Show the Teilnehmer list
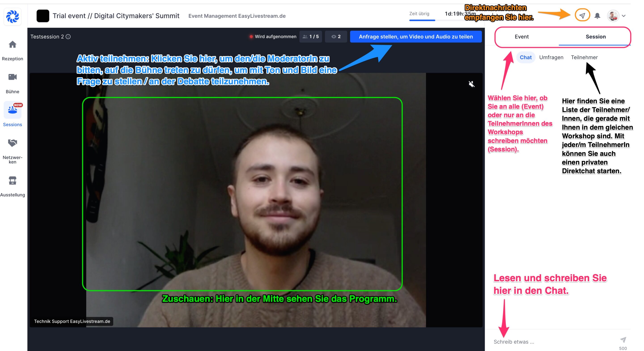The image size is (644, 351). click(x=584, y=57)
